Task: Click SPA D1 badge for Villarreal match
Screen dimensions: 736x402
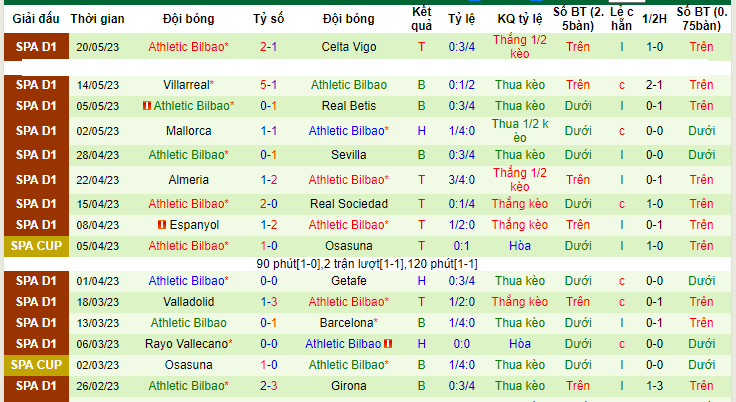Action: point(36,85)
